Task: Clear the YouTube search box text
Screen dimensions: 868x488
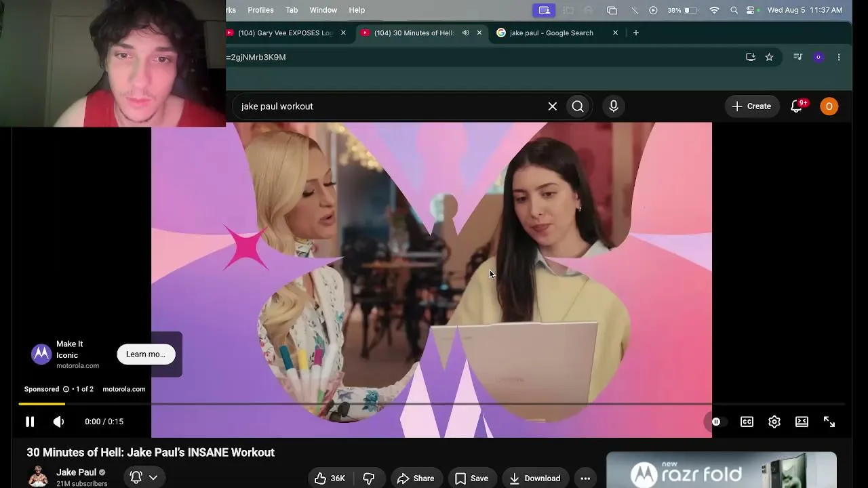Action: pos(553,106)
